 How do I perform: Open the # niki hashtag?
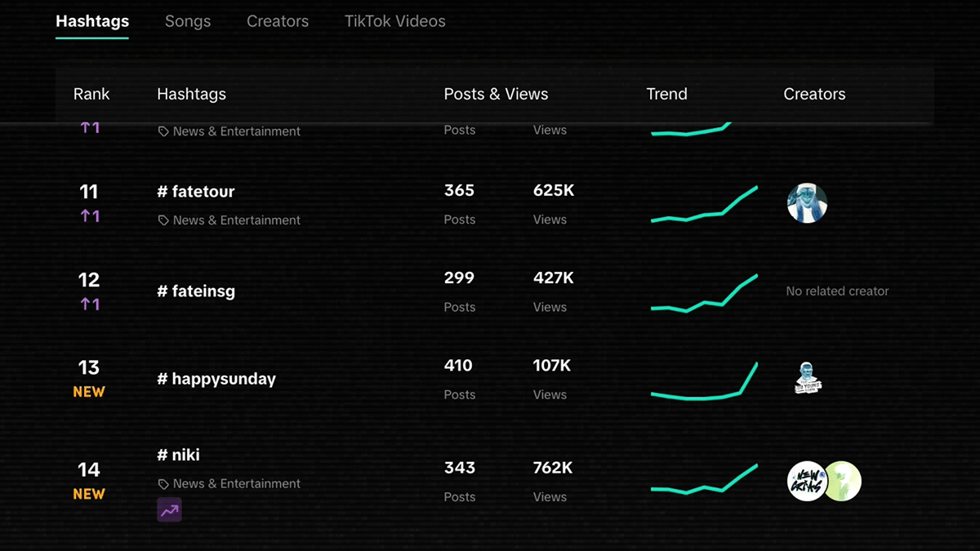pos(178,455)
